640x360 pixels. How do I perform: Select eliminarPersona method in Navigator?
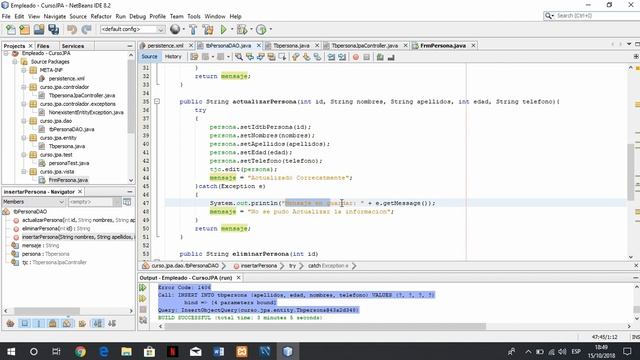56,229
